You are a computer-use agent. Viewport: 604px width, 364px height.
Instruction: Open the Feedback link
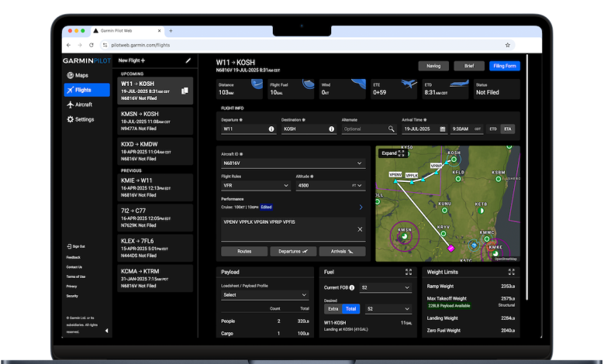(73, 257)
